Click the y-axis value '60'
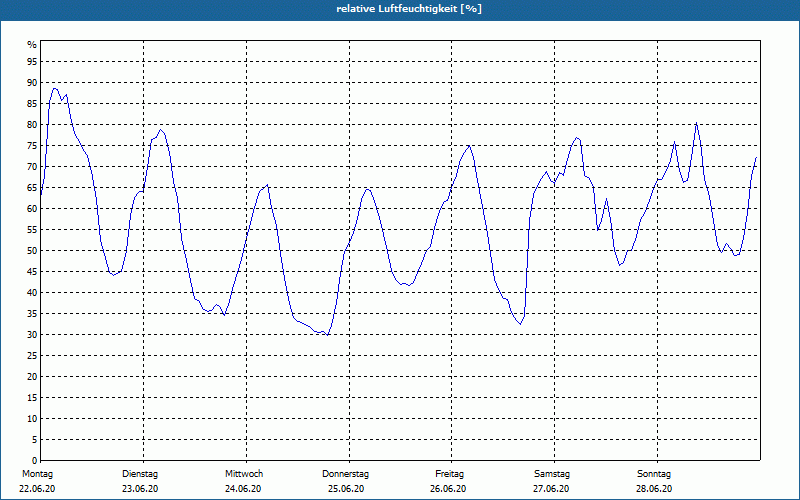This screenshot has height=500, width=800. click(x=32, y=209)
